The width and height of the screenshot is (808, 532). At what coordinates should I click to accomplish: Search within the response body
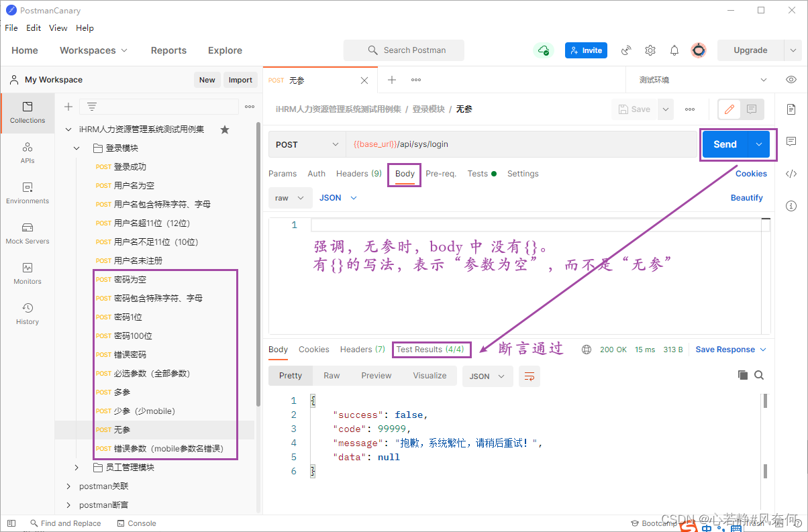pos(759,375)
